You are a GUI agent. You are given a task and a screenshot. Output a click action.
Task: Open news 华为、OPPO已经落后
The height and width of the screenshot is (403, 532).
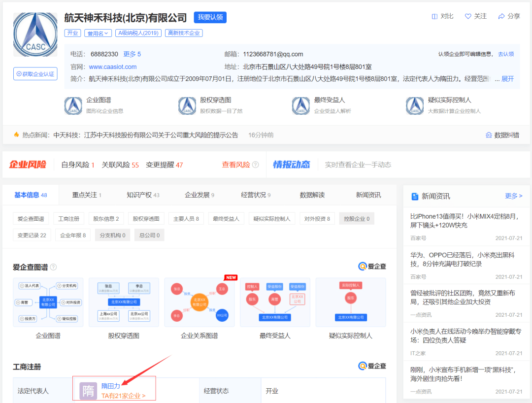463,260
